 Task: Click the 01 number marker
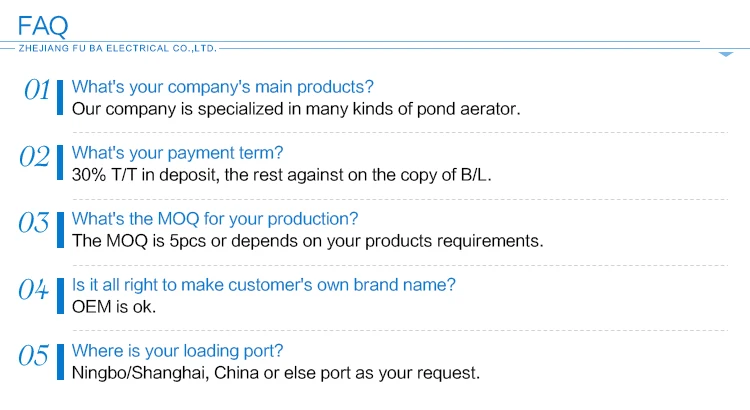pos(36,91)
